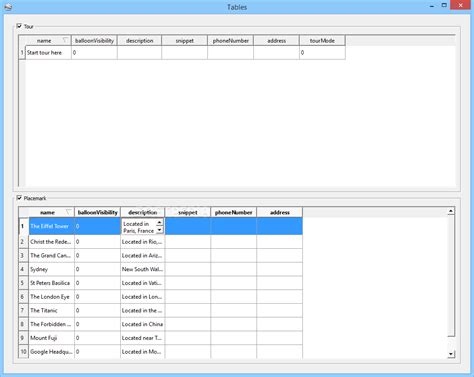Click Placemark snippet column header
This screenshot has width=474, height=377.
pyautogui.click(x=188, y=212)
